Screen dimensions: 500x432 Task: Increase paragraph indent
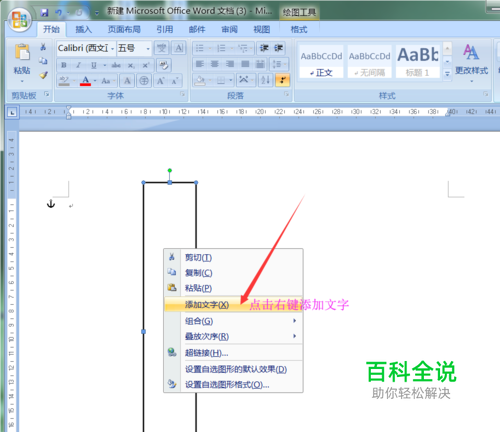pyautogui.click(x=279, y=48)
